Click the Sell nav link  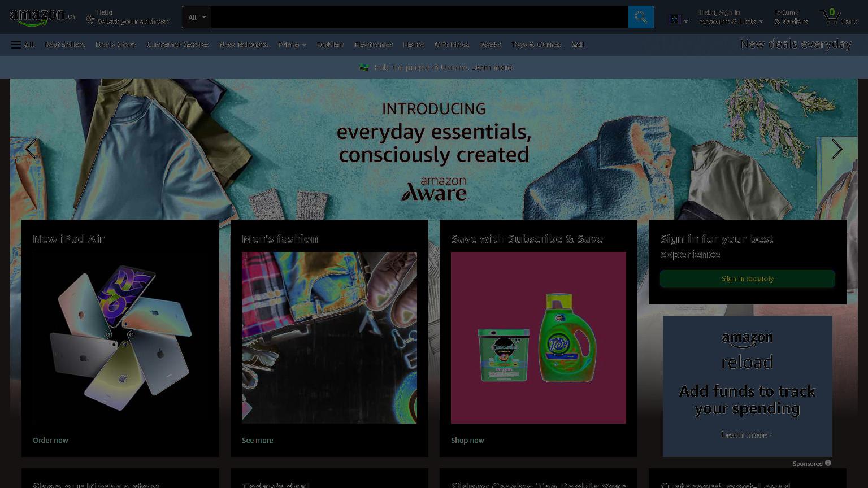click(x=578, y=45)
